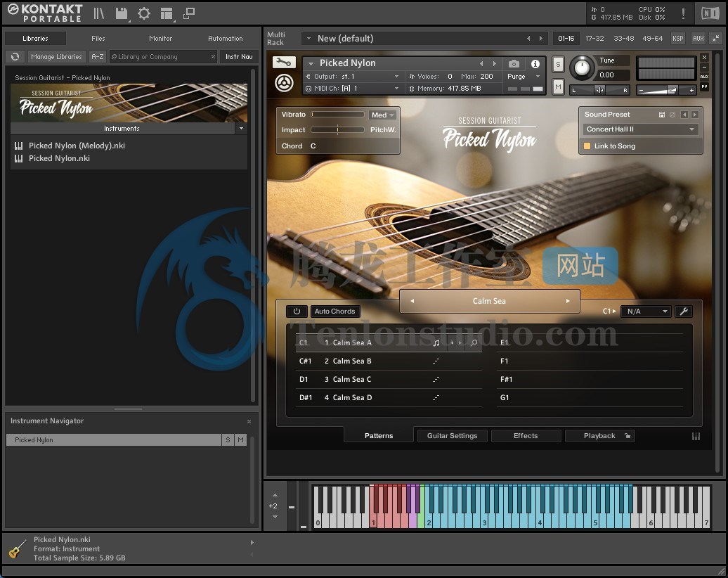Go to next sound preset
This screenshot has width=728, height=578.
[694, 115]
